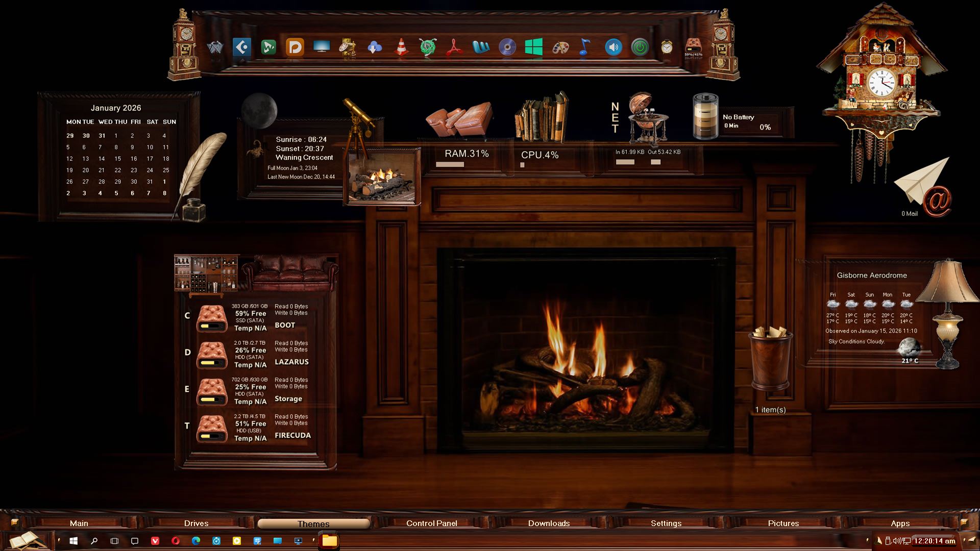Viewport: 980px width, 551px height.
Task: Click the blue speaker volume dock icon
Action: point(613,47)
